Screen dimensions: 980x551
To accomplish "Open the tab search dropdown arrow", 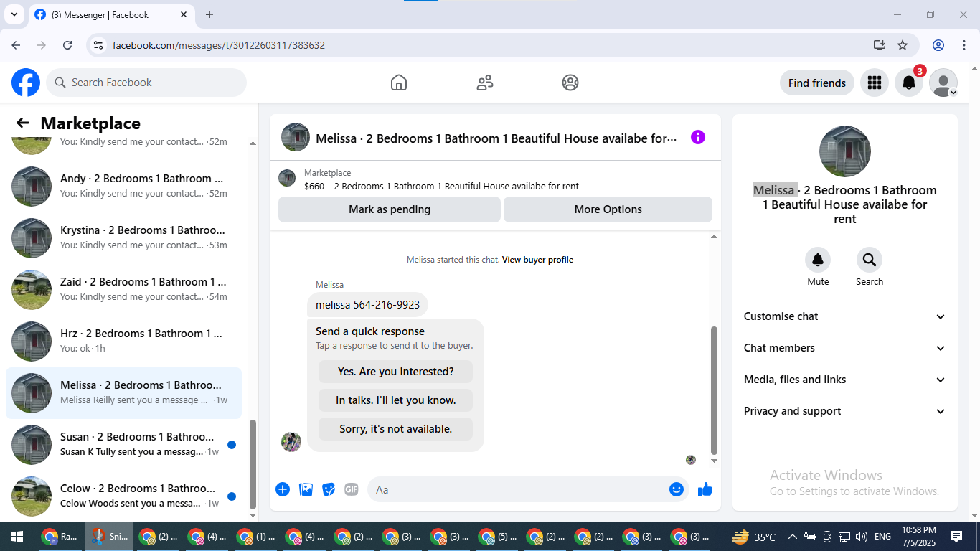I will point(14,14).
